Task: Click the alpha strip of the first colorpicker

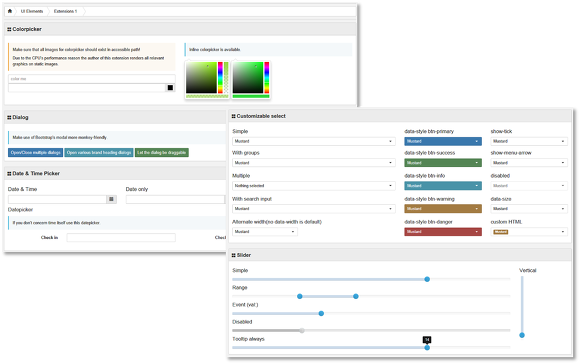Action: [x=226, y=77]
